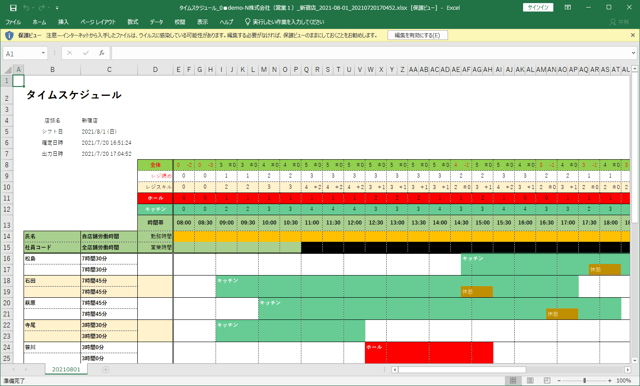The height and width of the screenshot is (386, 640).
Task: Click the 新宿店 store name cell
Action: click(89, 120)
